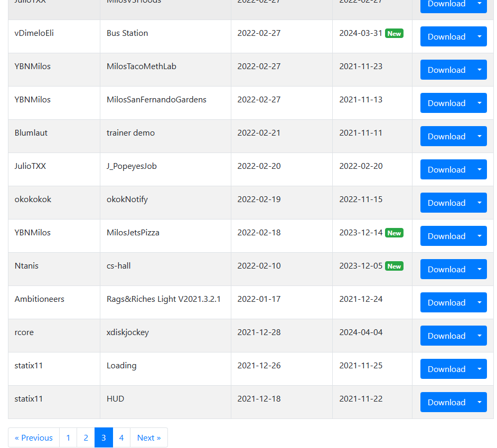
Task: Click resource name trainer demo
Action: (130, 132)
